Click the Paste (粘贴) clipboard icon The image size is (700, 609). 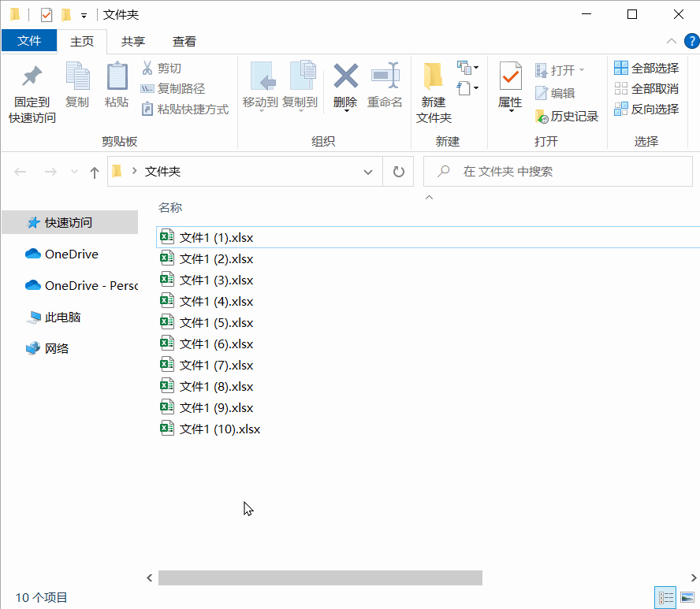click(x=117, y=77)
